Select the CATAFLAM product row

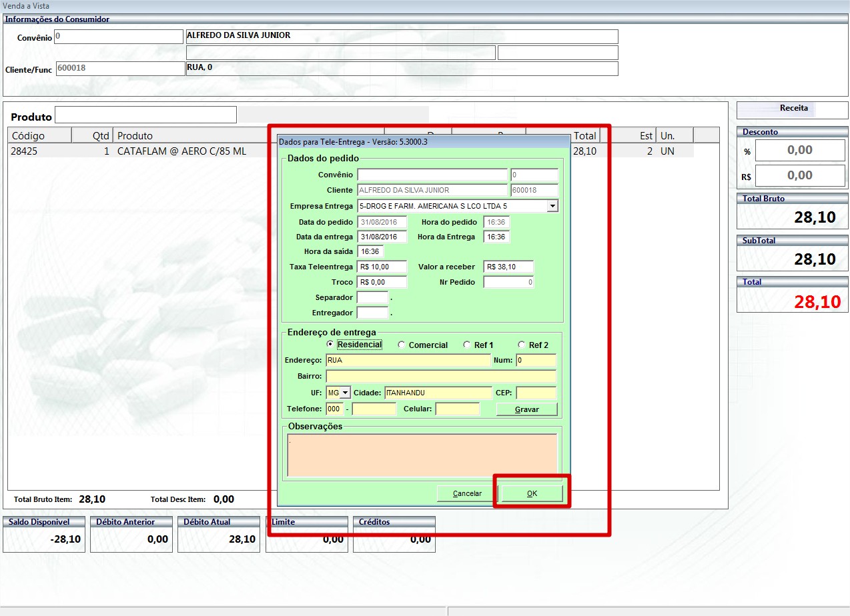coord(181,151)
